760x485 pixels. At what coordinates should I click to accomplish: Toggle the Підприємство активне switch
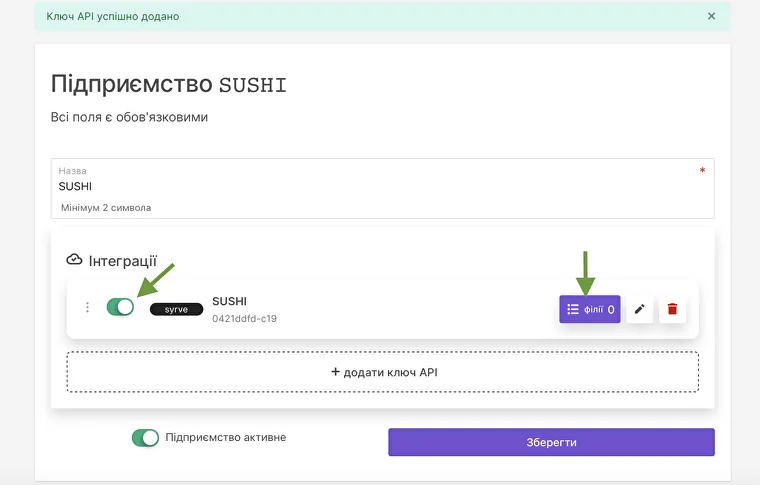tap(145, 438)
